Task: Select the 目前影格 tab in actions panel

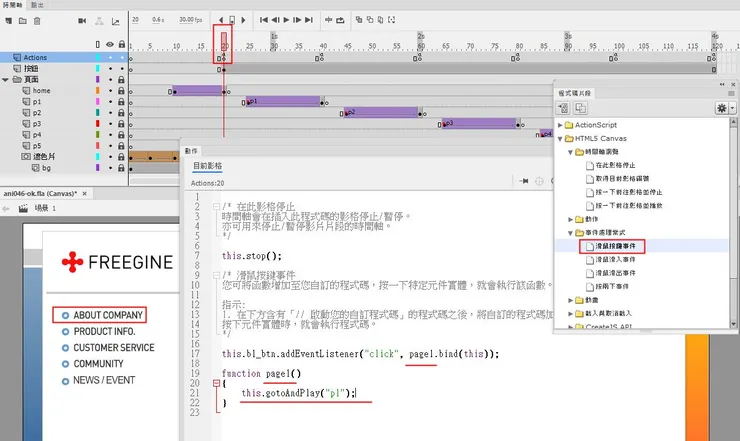Action: 208,166
